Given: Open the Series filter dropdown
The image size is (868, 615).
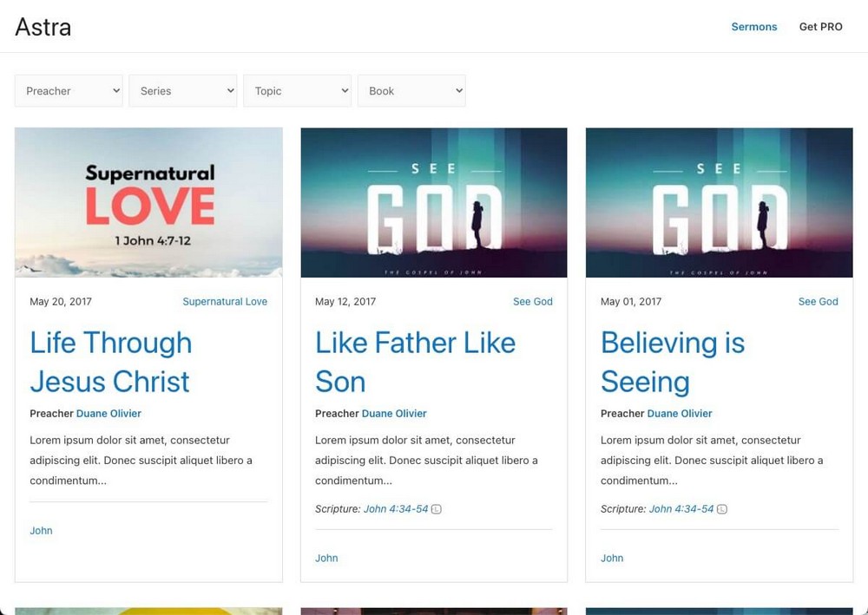Looking at the screenshot, I should pyautogui.click(x=182, y=90).
